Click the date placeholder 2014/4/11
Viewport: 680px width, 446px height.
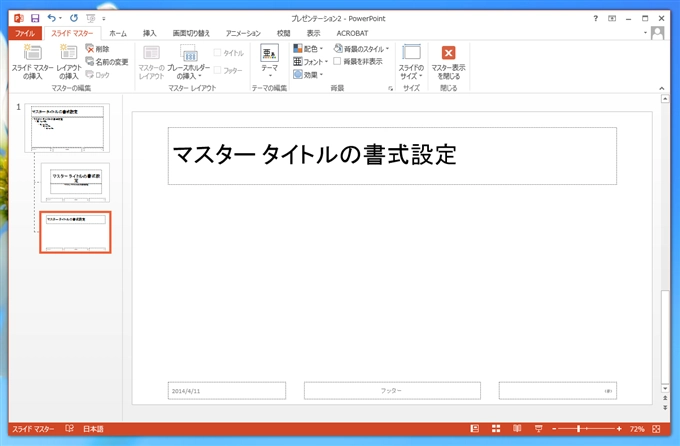pos(227,390)
